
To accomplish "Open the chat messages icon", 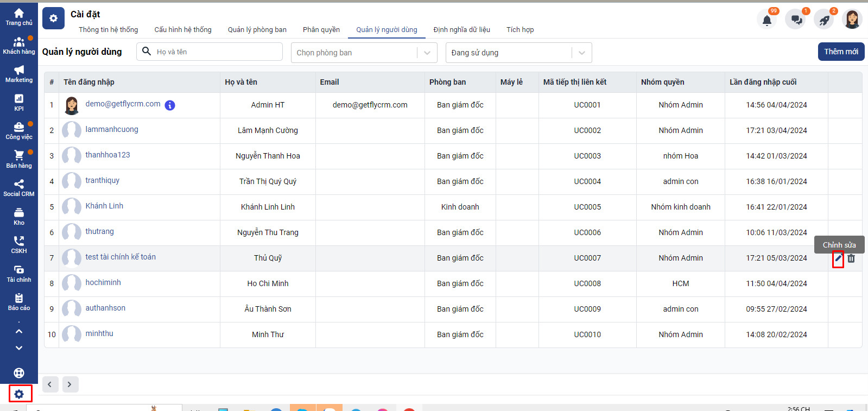I will coord(796,20).
